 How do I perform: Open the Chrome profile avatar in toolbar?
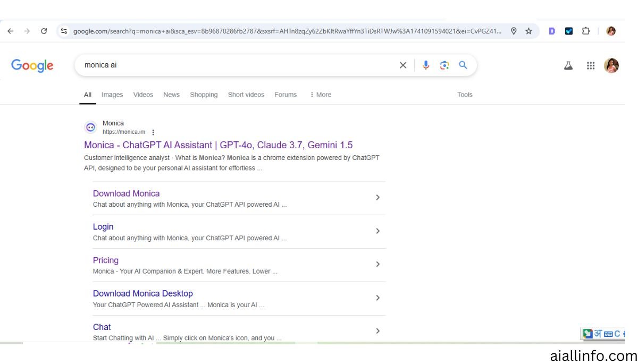click(x=611, y=31)
